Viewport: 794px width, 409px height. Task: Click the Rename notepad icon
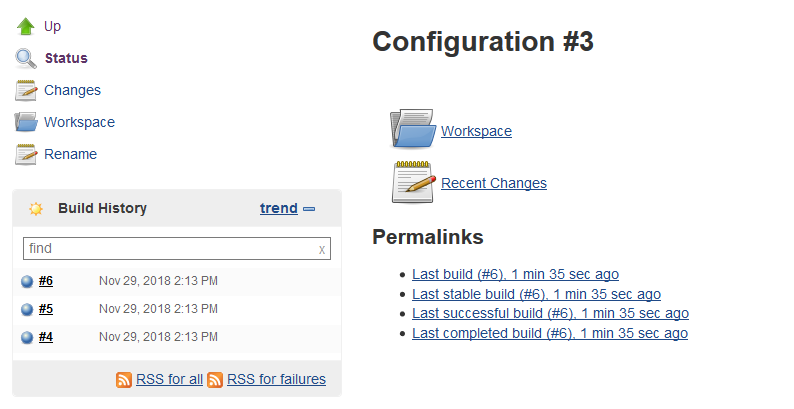26,154
